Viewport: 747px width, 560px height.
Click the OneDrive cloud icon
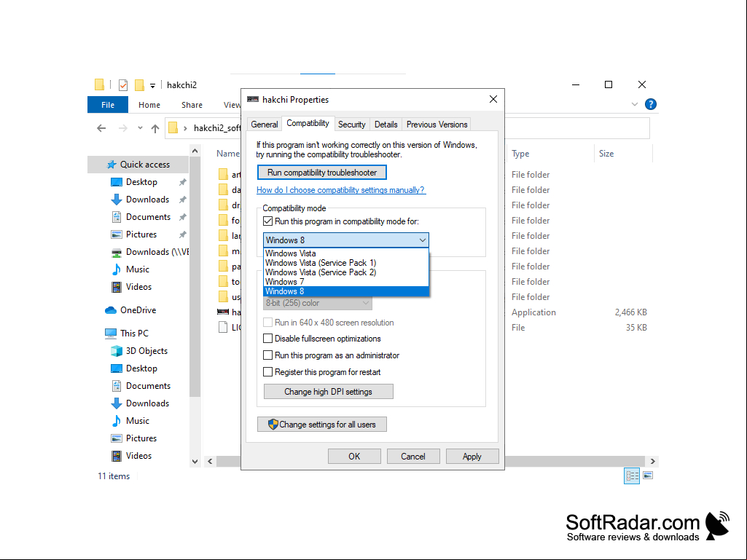(x=111, y=310)
